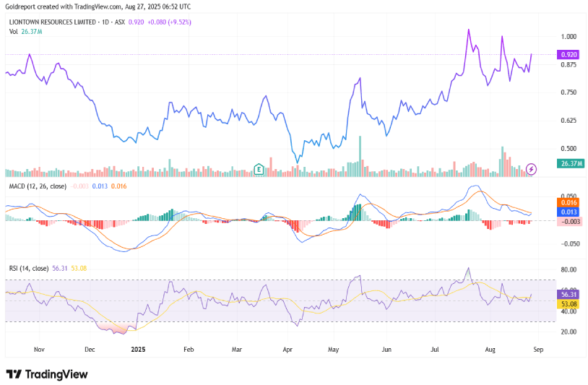Click the tallest volume bar in May
The width and height of the screenshot is (588, 385).
click(x=360, y=156)
